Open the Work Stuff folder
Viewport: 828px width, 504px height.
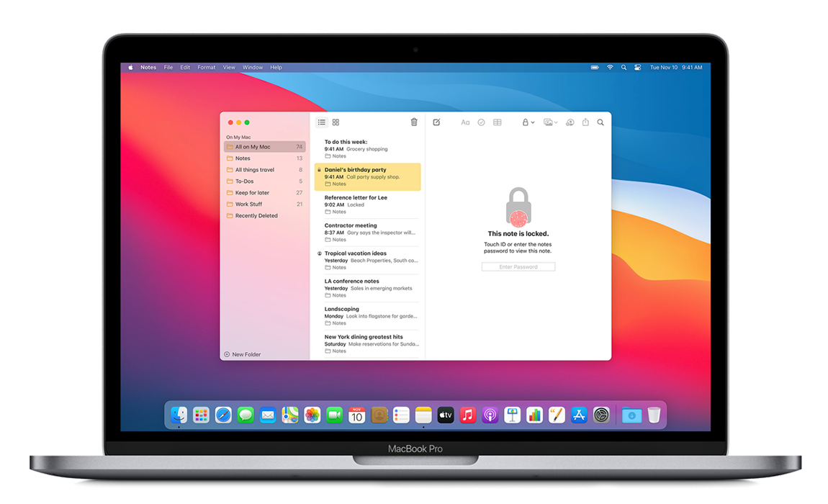click(264, 204)
